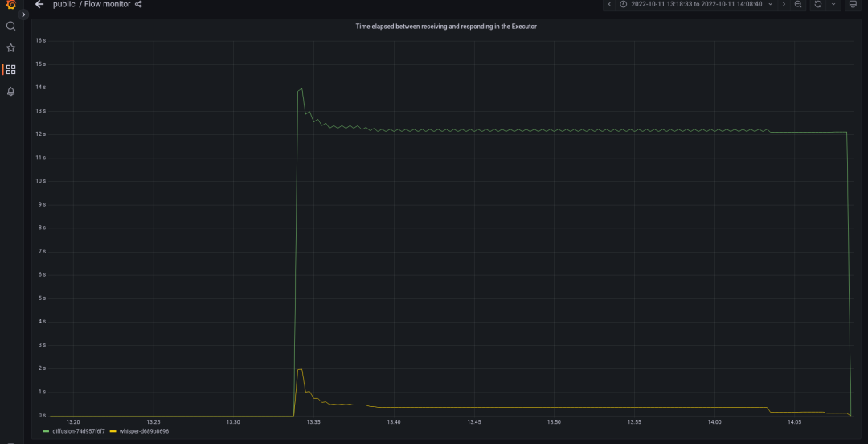
Task: Click the yellow whisper legend color swatch
Action: pos(113,430)
